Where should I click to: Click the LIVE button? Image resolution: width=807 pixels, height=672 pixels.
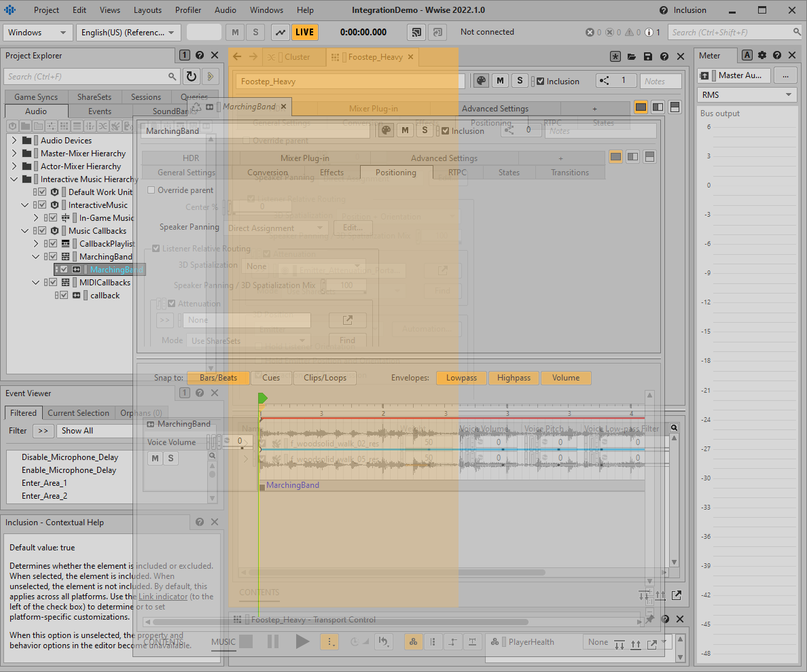(x=305, y=33)
